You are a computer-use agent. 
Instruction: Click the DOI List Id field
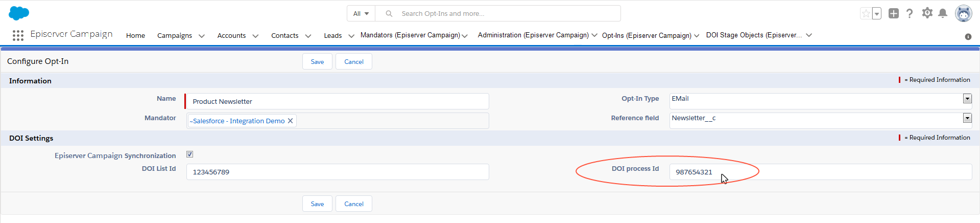(x=338, y=172)
